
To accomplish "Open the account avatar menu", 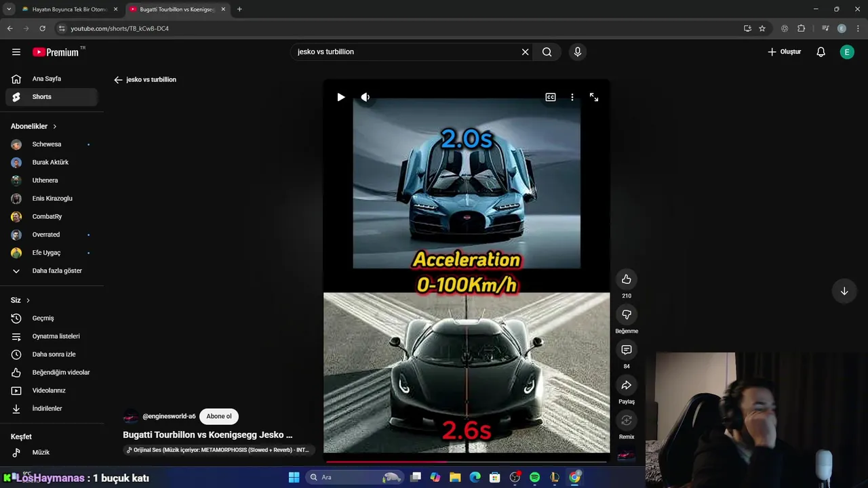I will (x=847, y=52).
